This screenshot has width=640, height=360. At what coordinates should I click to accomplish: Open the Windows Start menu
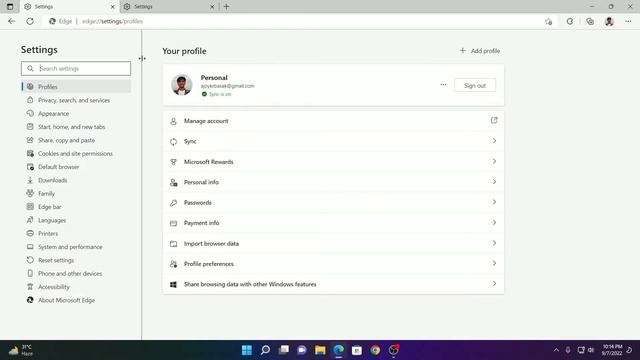tap(247, 350)
